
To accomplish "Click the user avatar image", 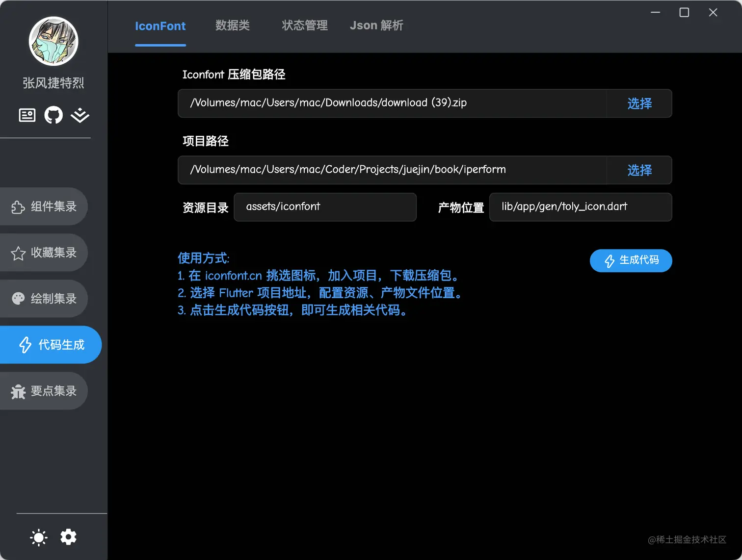I will pyautogui.click(x=53, y=41).
